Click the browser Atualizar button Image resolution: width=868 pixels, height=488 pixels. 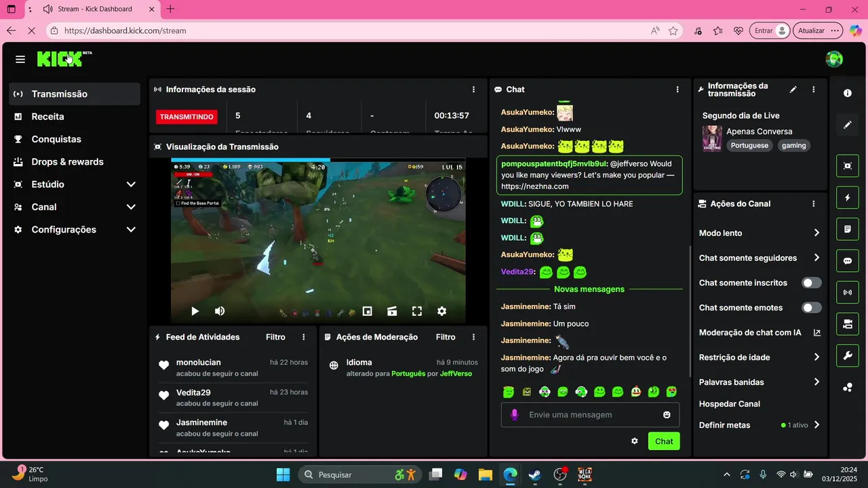(x=818, y=30)
